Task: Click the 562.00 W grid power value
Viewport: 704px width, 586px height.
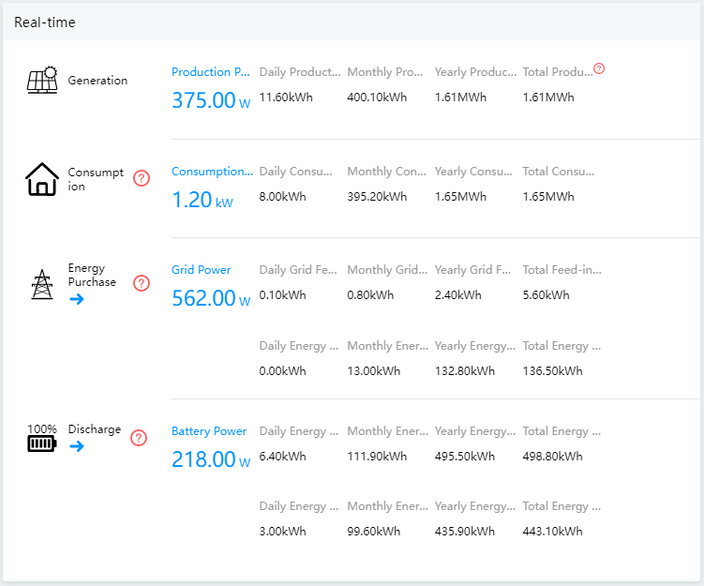Action: pos(211,298)
